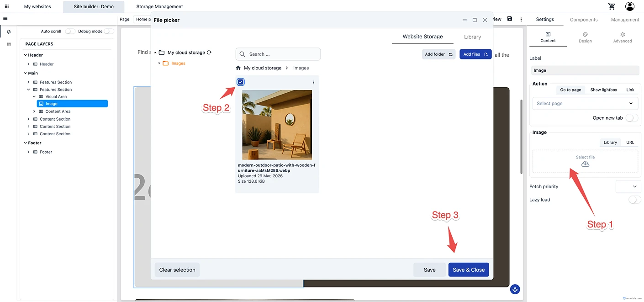Screen dimensions: 644x302
Task: Click the floating blue button at canvas corner
Action: 515,289
